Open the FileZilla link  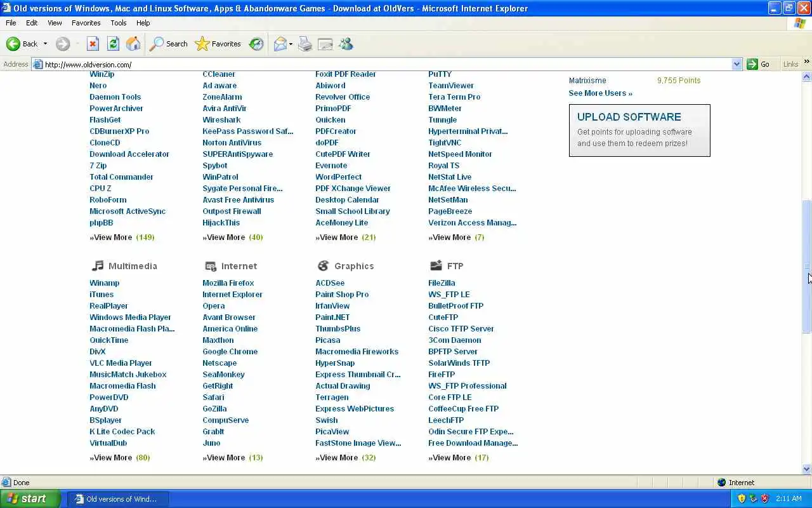(x=442, y=283)
